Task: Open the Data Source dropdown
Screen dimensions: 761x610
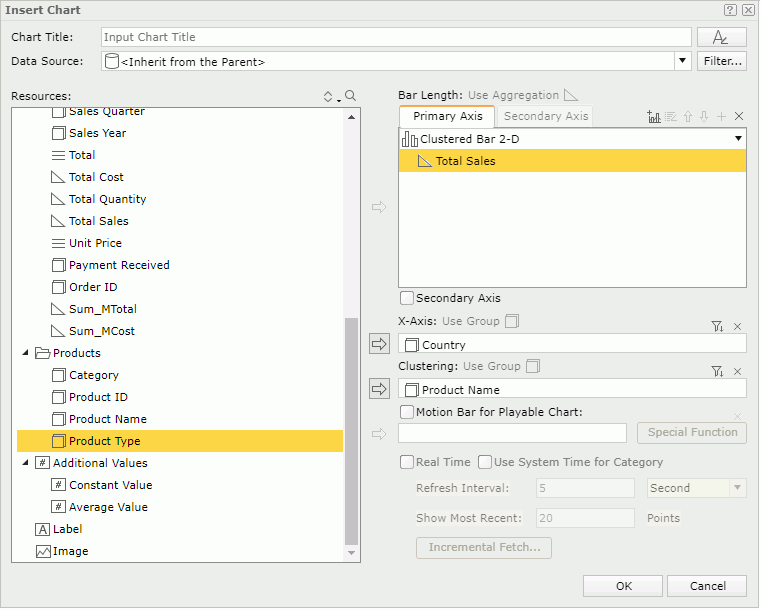Action: click(682, 61)
